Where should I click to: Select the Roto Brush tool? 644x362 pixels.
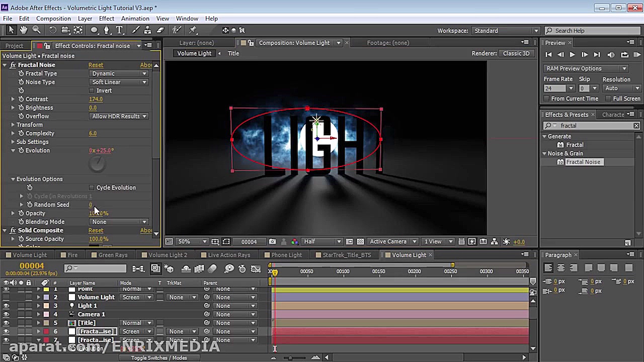click(177, 30)
